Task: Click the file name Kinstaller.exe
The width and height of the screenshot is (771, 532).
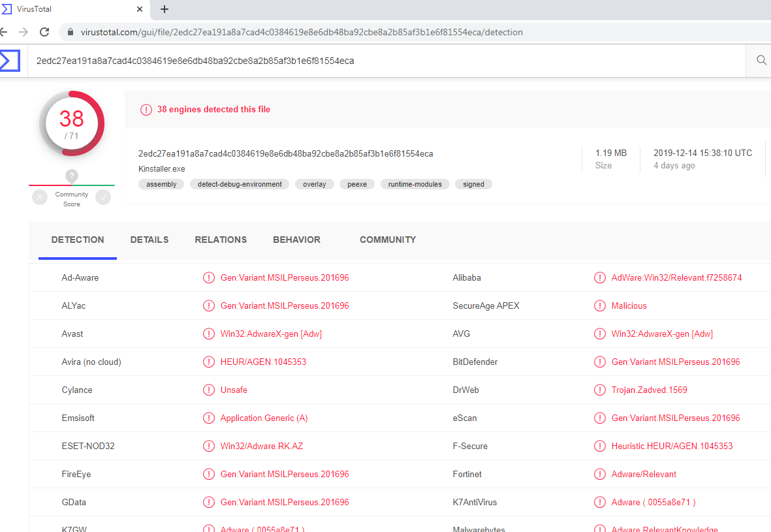Action: coord(162,168)
